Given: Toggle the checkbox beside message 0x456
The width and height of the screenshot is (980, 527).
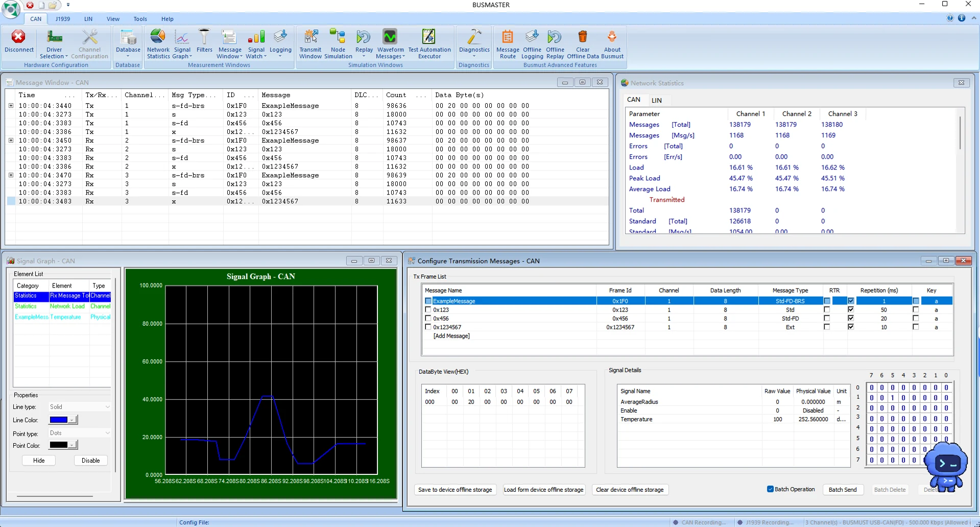Looking at the screenshot, I should (x=428, y=318).
